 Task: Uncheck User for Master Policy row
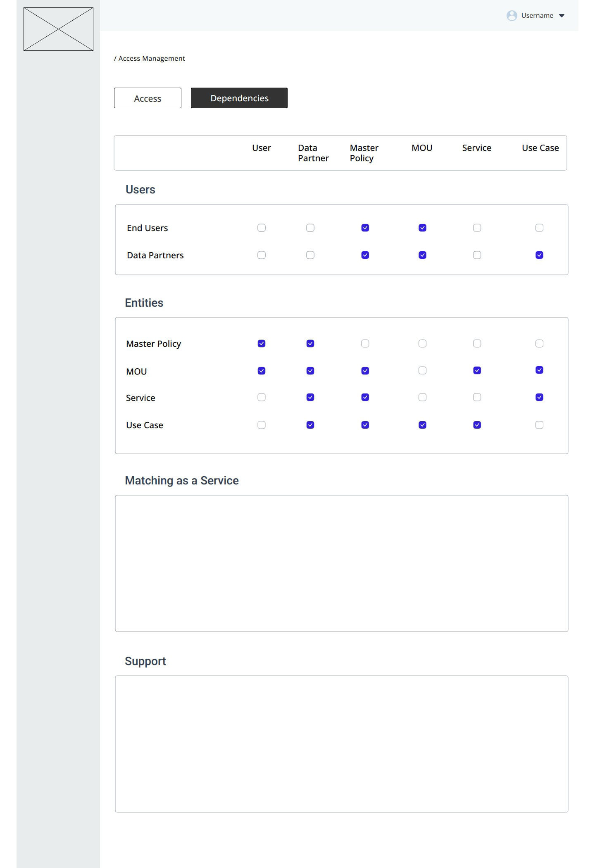click(x=262, y=343)
